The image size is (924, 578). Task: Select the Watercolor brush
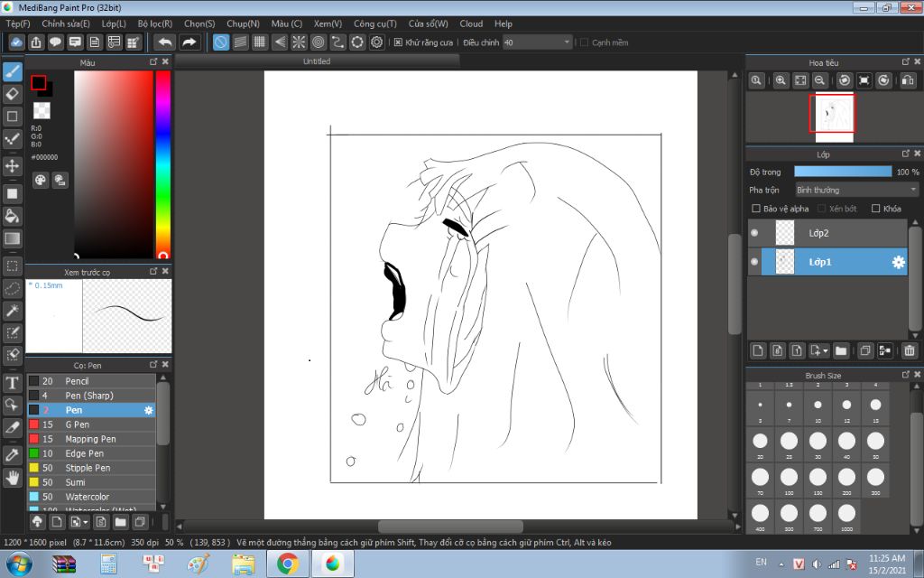[x=91, y=497]
